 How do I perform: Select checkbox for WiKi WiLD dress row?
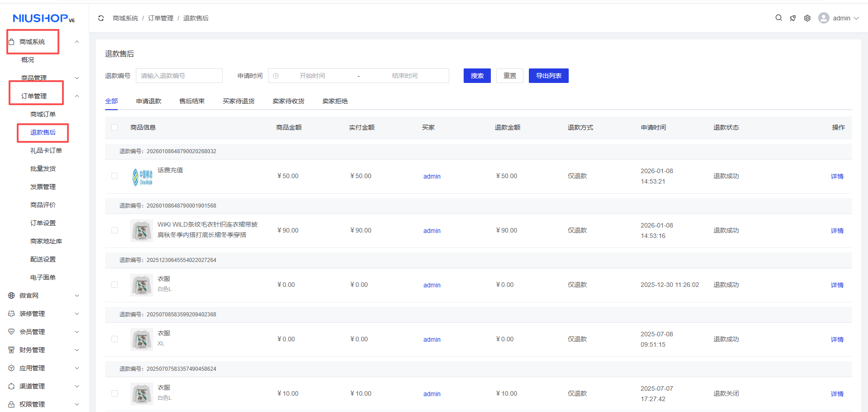[115, 230]
